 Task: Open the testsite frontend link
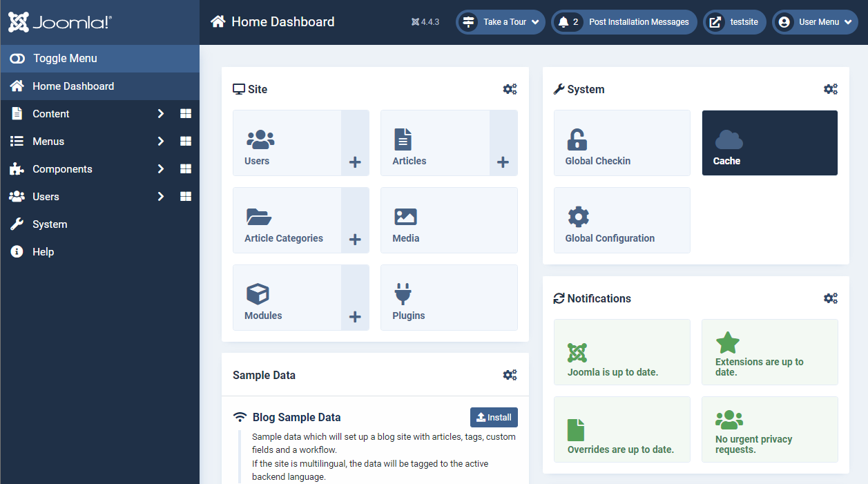tap(735, 22)
